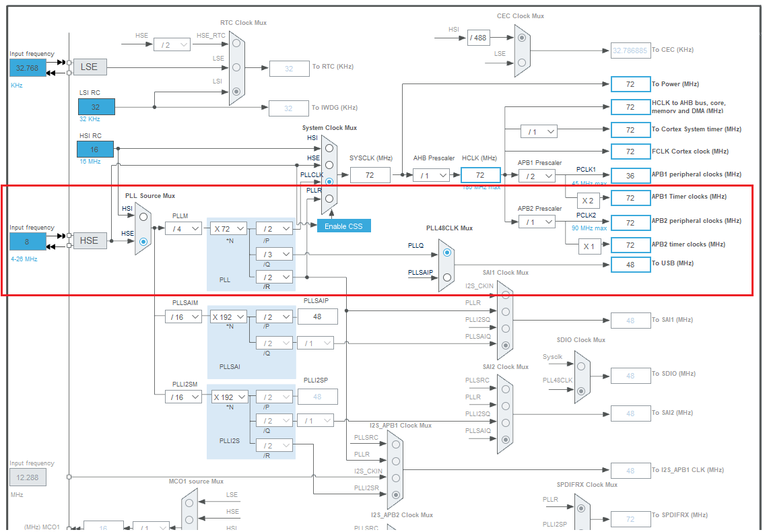
Task: Select HSE radio in System Clock Mux
Action: [x=329, y=165]
